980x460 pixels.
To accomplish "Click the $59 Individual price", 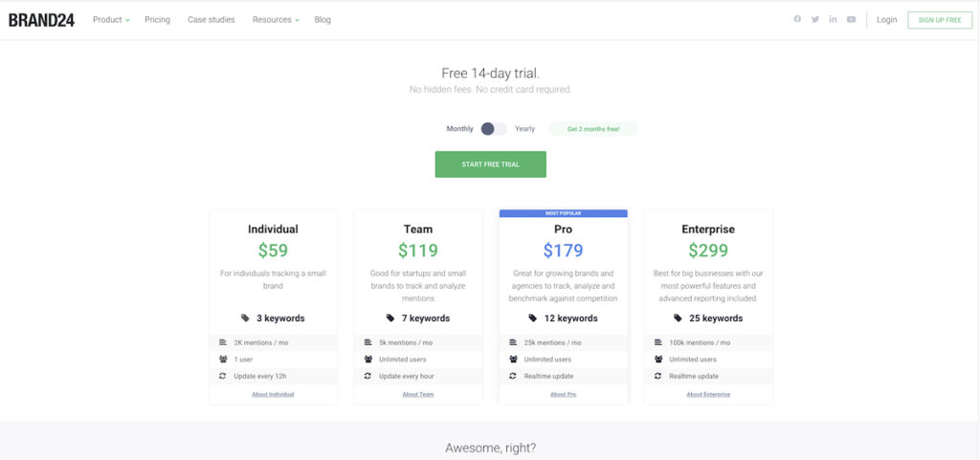I will tap(273, 251).
